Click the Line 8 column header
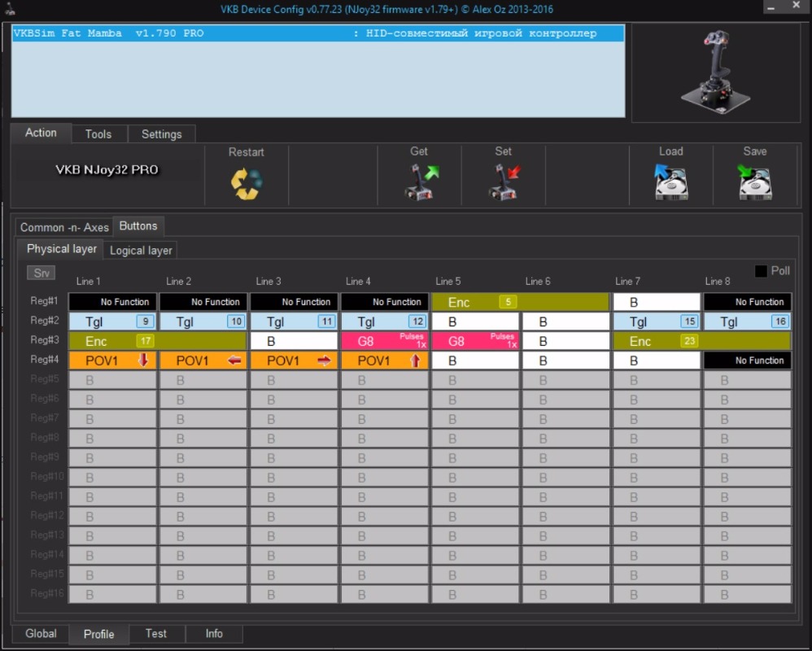Viewport: 812px width, 651px height. (x=718, y=282)
